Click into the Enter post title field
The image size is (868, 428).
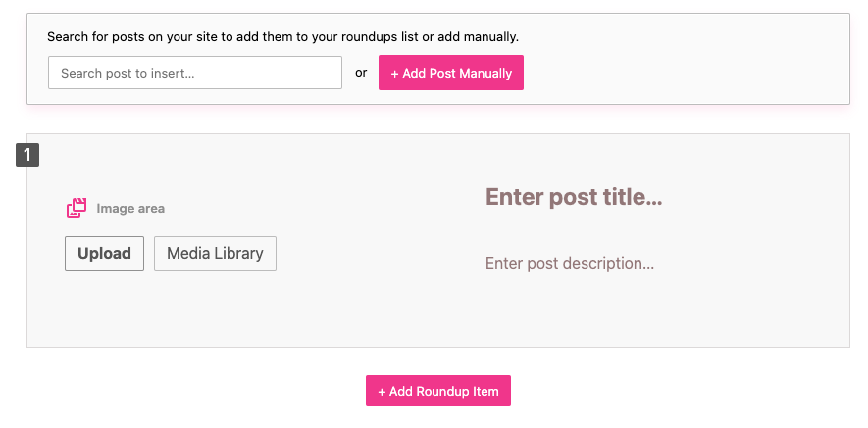tap(574, 197)
